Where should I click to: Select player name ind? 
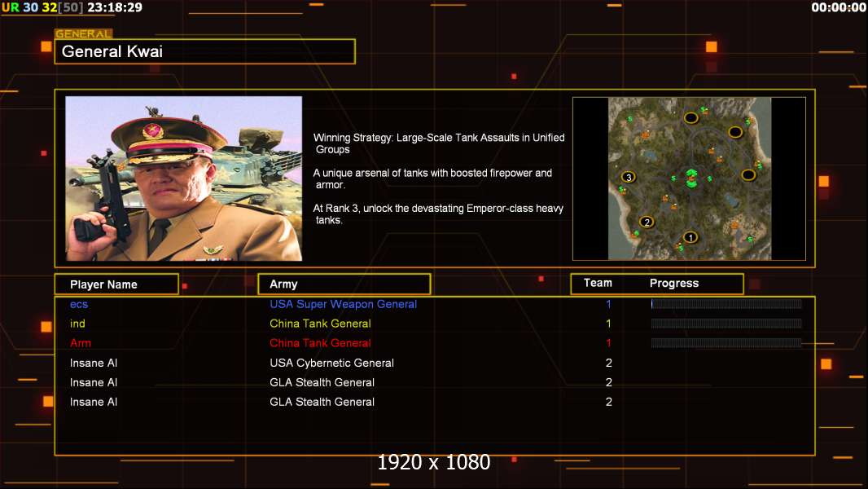click(77, 324)
